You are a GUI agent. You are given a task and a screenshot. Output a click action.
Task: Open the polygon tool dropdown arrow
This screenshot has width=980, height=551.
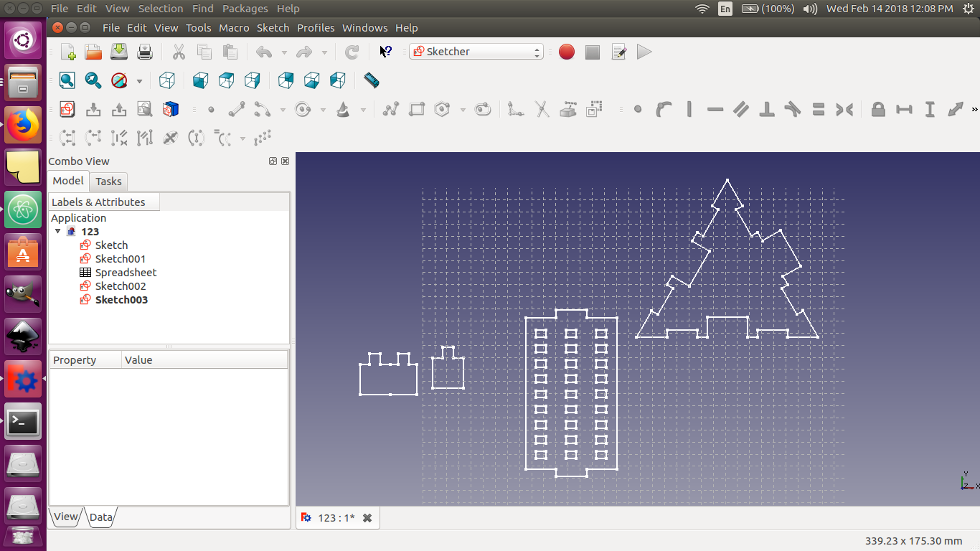pos(463,110)
